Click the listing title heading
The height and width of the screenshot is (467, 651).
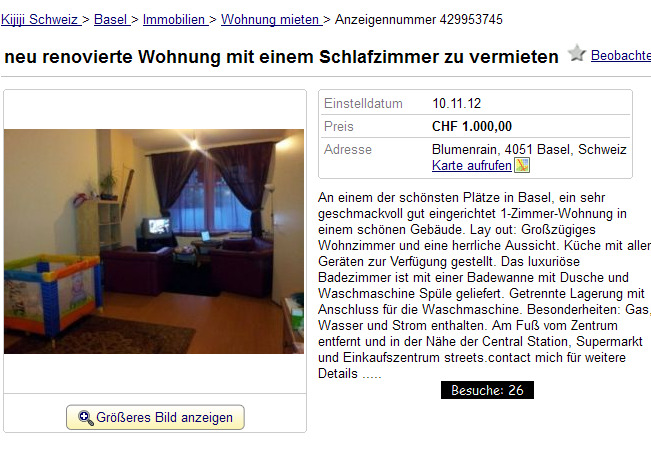[281, 57]
